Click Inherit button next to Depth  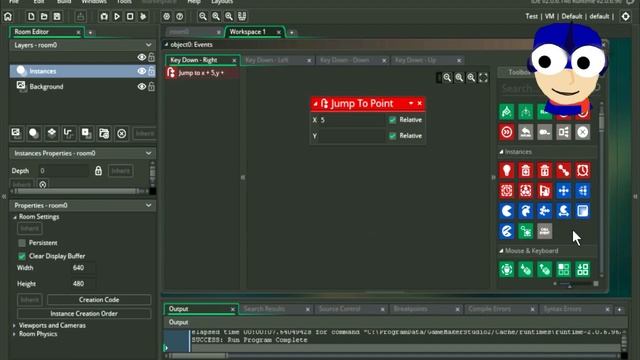coord(121,171)
